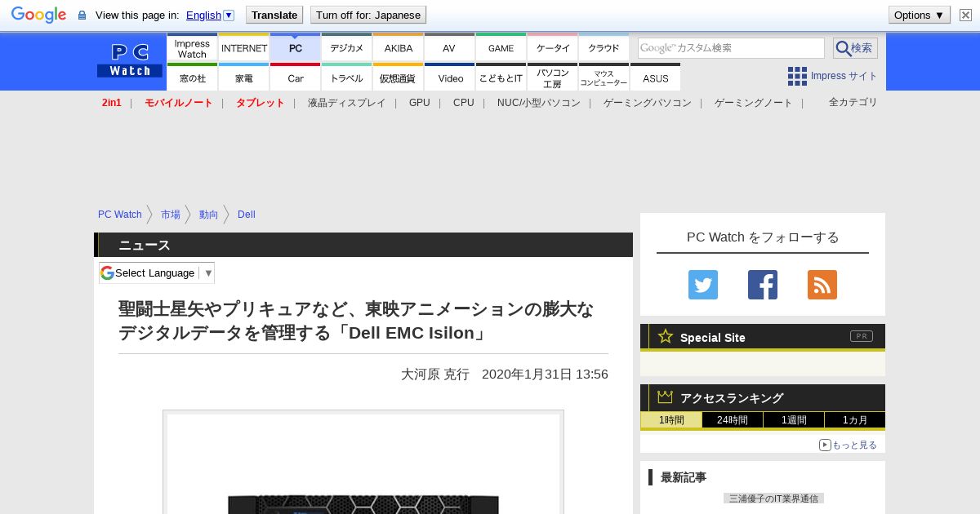
Task: Open the 2in1 category link
Action: [112, 103]
